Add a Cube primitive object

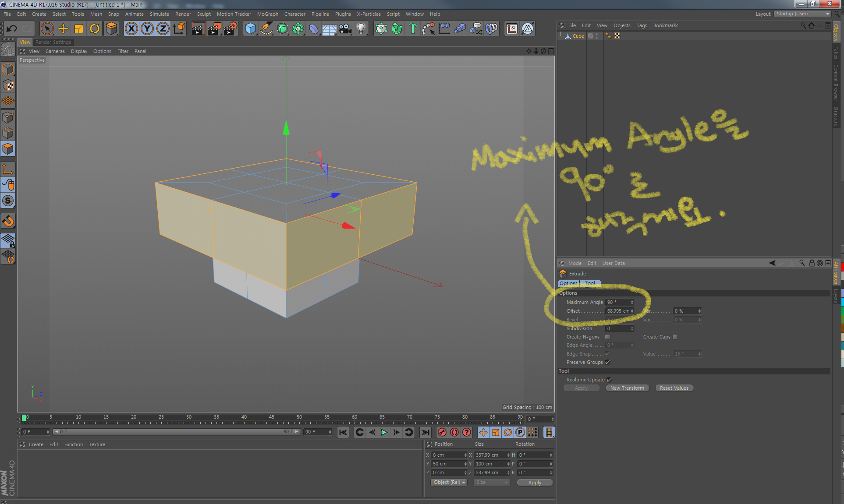click(250, 29)
